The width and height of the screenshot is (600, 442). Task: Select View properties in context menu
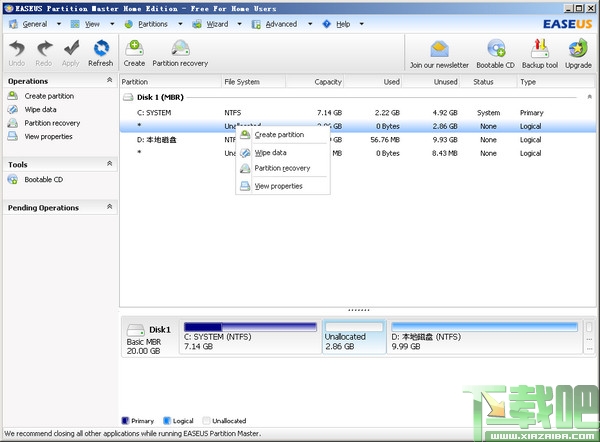278,186
